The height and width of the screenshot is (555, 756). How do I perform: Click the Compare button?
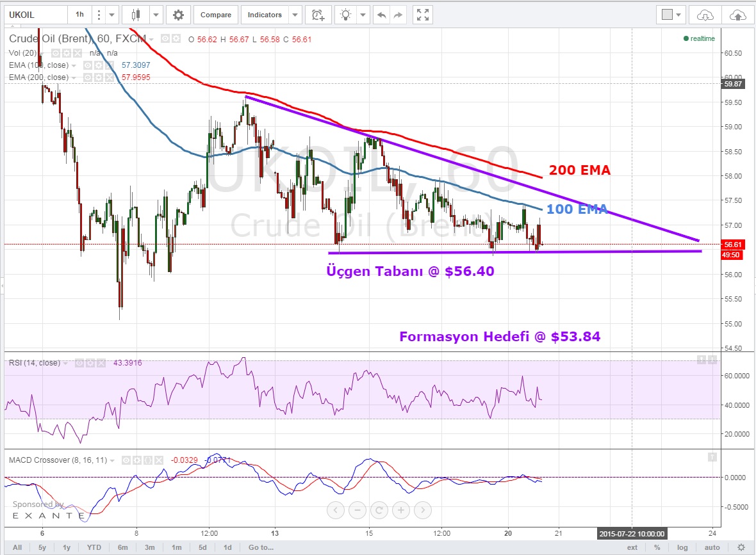click(215, 15)
